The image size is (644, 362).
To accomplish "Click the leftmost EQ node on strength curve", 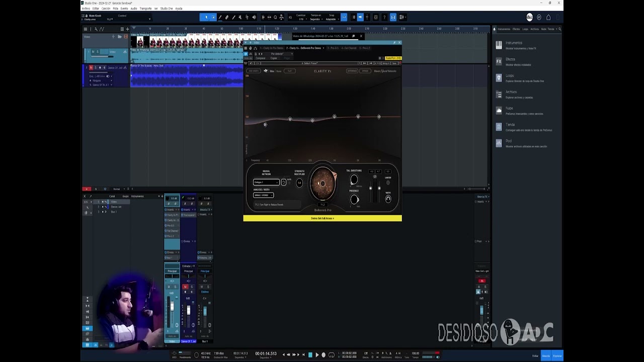I will coord(265,124).
